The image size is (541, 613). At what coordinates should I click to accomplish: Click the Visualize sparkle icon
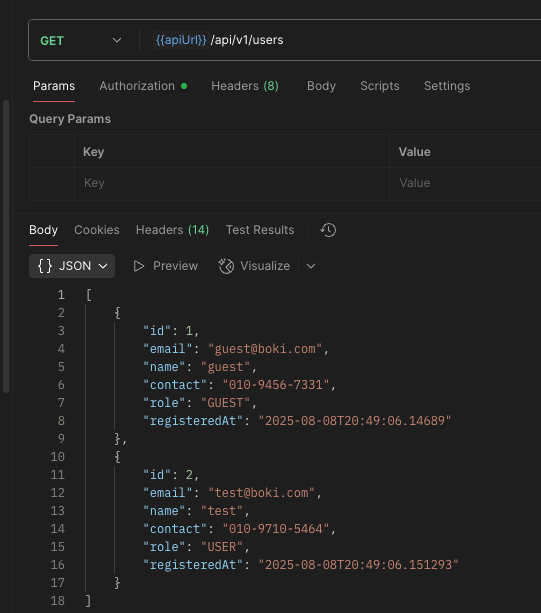pos(226,266)
